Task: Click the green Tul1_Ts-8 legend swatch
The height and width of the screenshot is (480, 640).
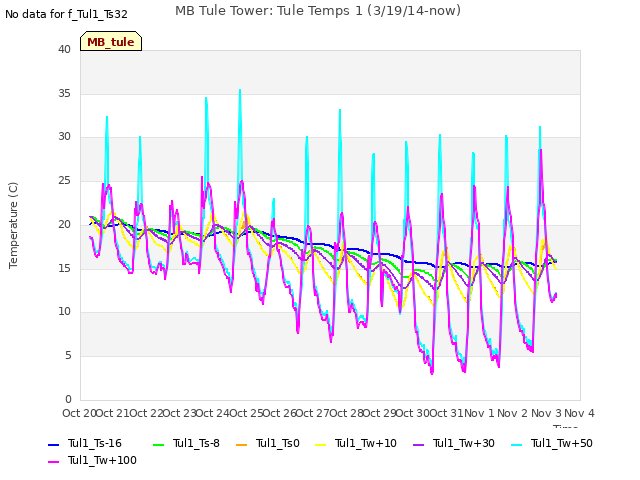Action: pyautogui.click(x=158, y=444)
